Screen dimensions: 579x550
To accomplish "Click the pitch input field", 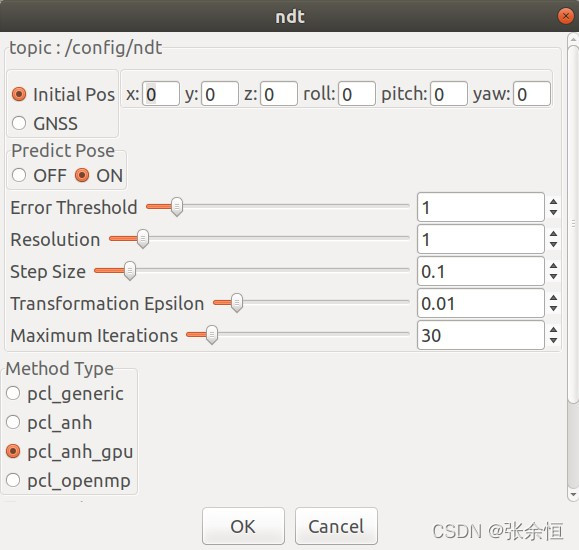I will [x=449, y=94].
